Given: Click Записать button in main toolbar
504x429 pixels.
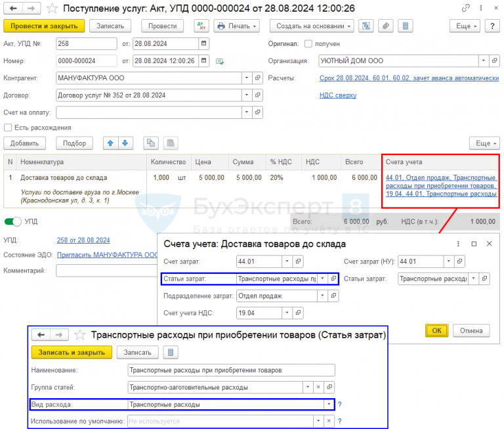Looking at the screenshot, I should coord(110,26).
